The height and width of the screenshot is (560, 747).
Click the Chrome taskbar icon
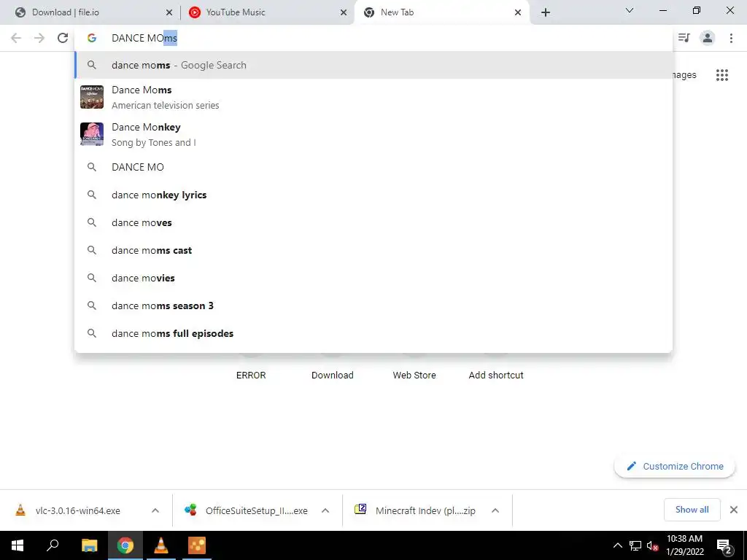pyautogui.click(x=125, y=545)
